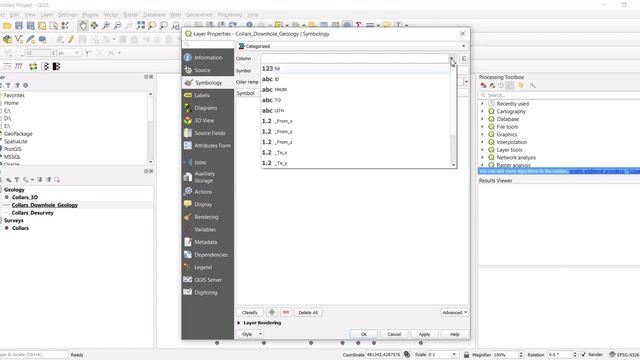Focus the Layer Properties search box
This screenshot has width=640, height=360.
tap(208, 44)
